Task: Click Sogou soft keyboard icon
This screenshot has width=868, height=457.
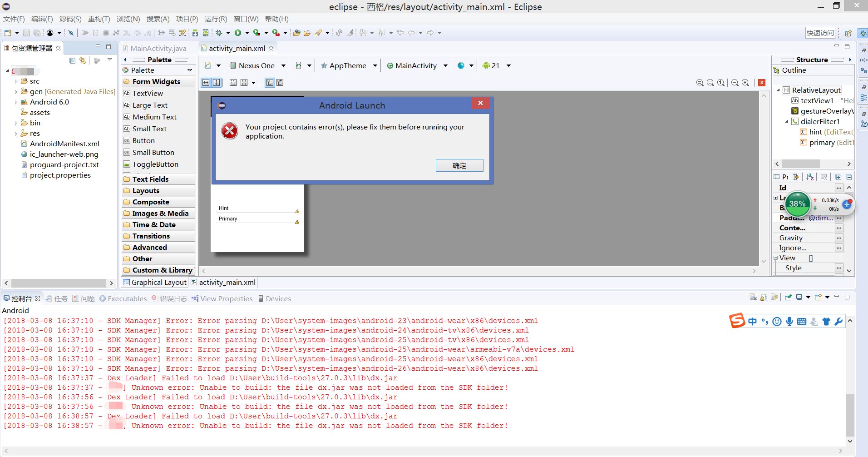Action: point(802,321)
